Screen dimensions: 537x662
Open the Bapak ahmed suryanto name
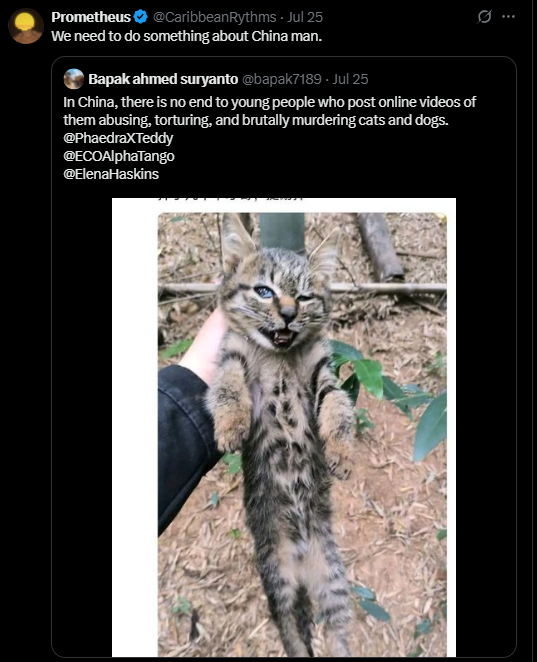point(163,79)
